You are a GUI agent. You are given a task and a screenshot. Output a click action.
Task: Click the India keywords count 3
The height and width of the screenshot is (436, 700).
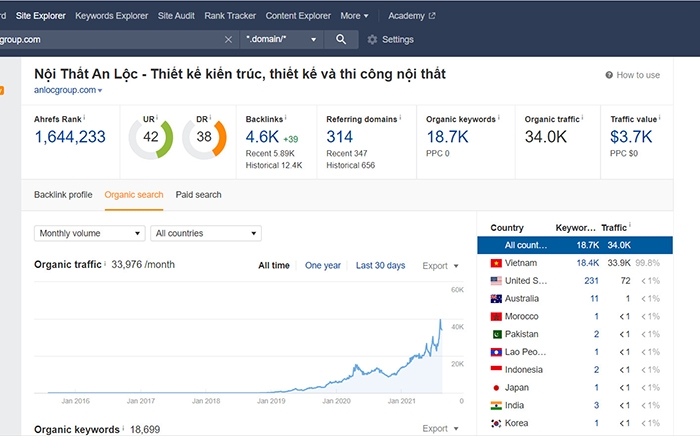[596, 406]
